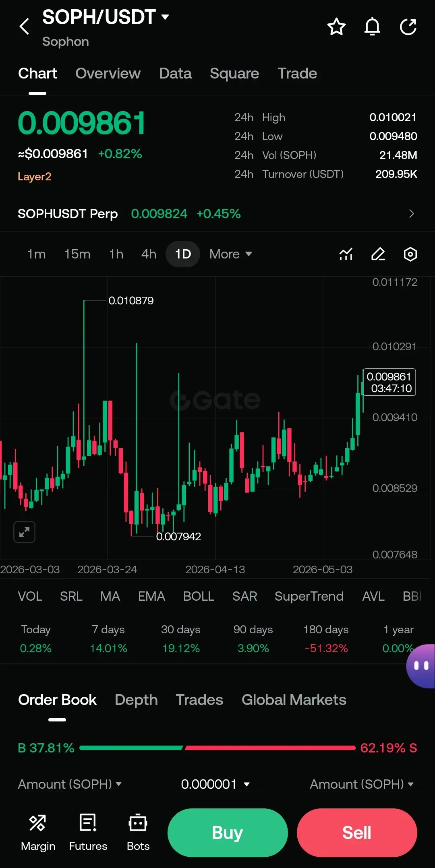This screenshot has height=868, width=435.
Task: Add SOPH/USDT to favorites star
Action: [336, 27]
